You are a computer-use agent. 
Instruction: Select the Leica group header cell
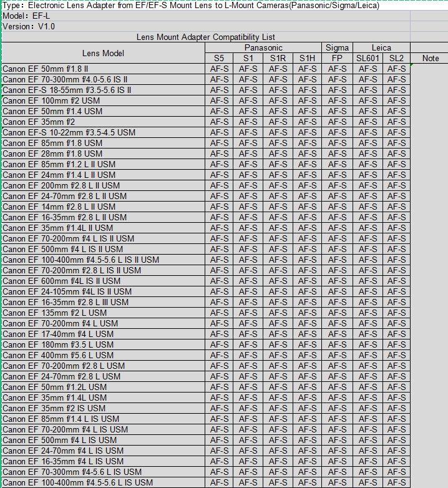(x=381, y=47)
